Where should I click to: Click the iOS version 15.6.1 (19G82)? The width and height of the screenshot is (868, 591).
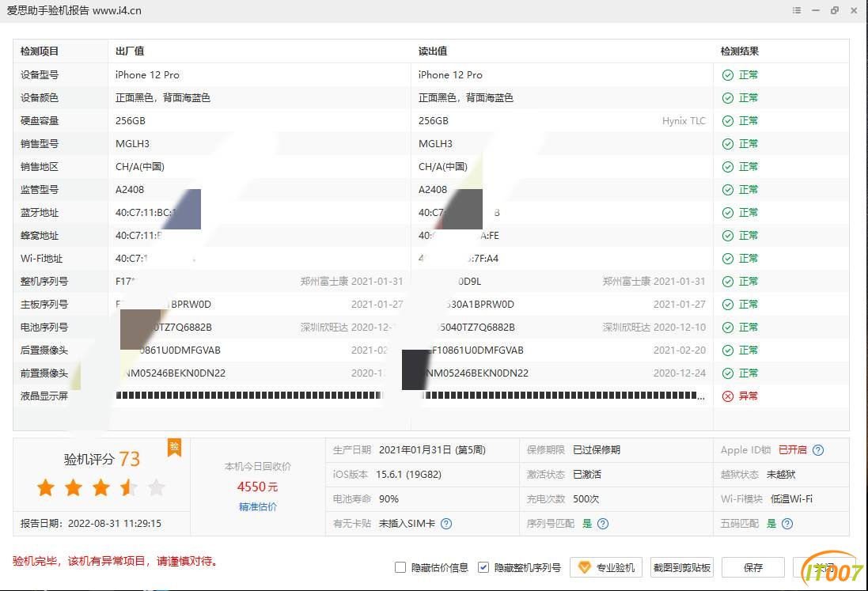408,475
